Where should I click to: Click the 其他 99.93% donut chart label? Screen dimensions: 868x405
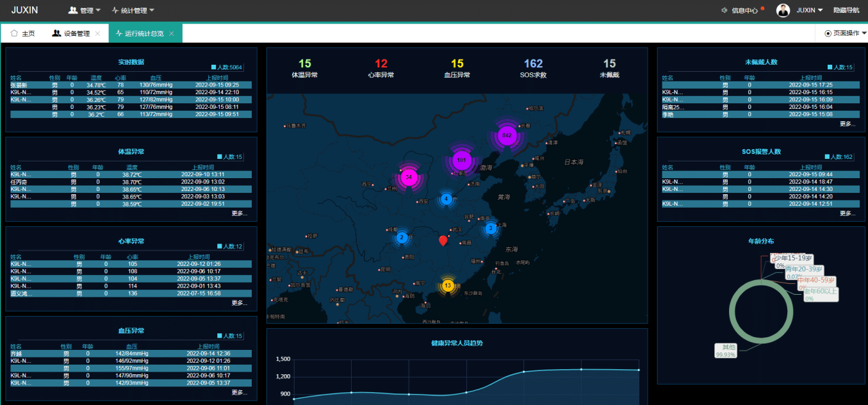click(x=726, y=351)
